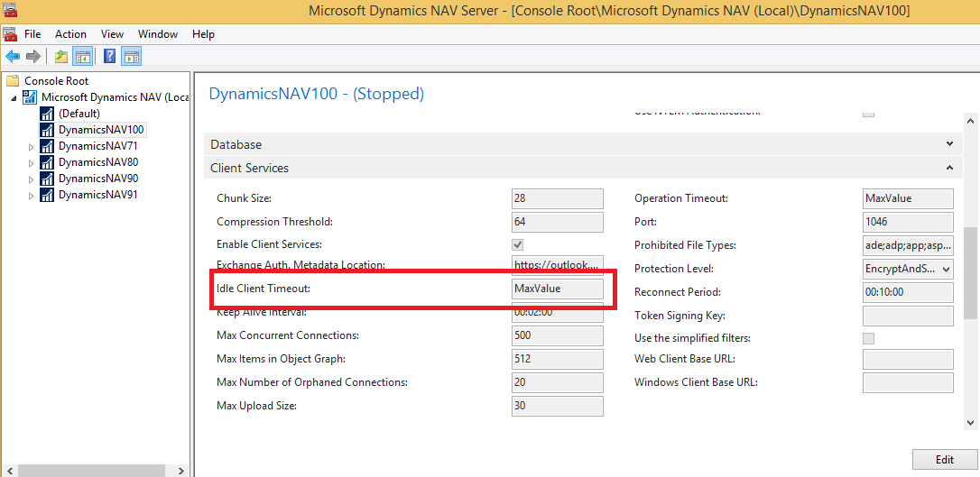The width and height of the screenshot is (980, 477).
Task: Toggle the NTLM Authentication checkbox
Action: click(868, 114)
